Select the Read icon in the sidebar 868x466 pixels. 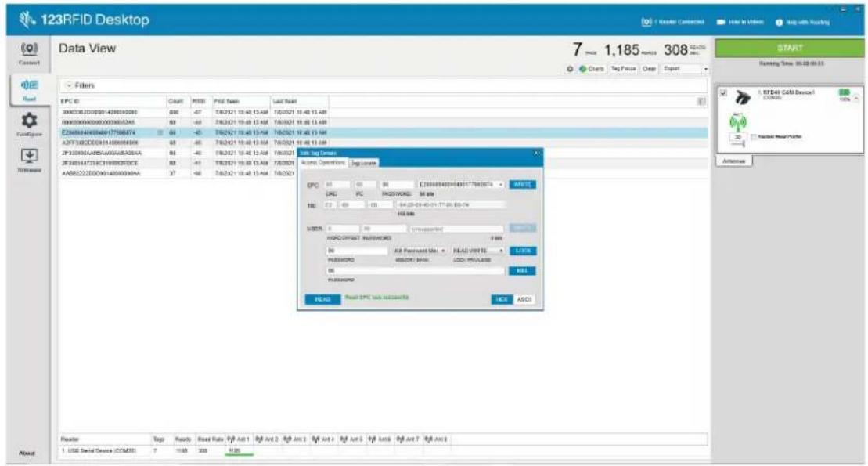click(x=29, y=90)
